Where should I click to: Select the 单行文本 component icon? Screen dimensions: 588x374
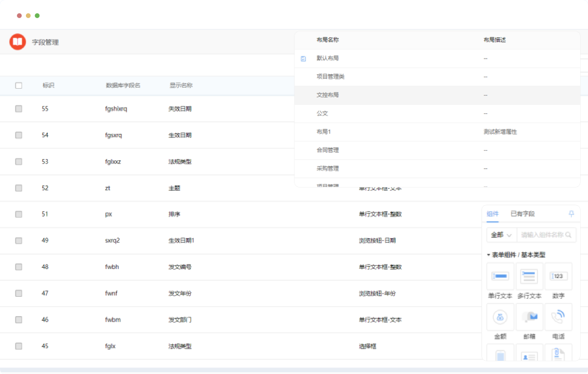click(500, 276)
